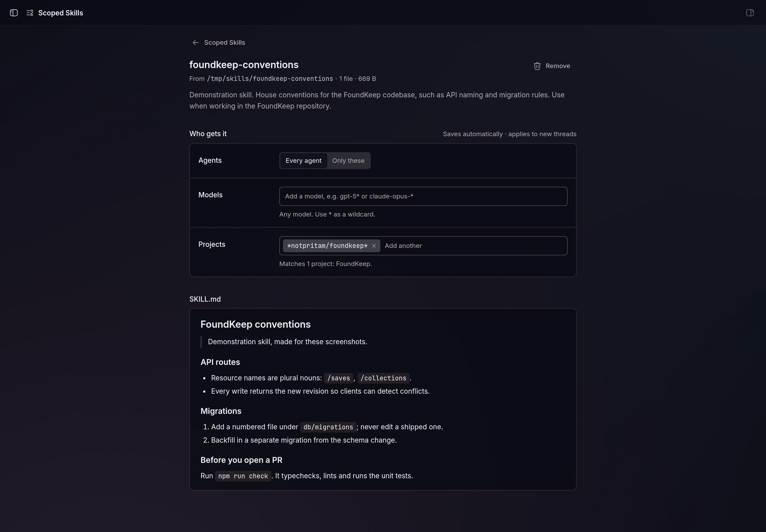The width and height of the screenshot is (766, 532).
Task: Click the API routes heading
Action: click(x=220, y=362)
